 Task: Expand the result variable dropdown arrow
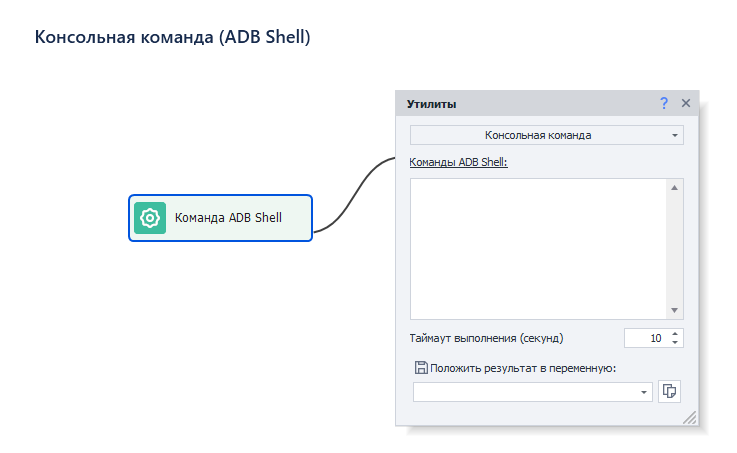(644, 393)
